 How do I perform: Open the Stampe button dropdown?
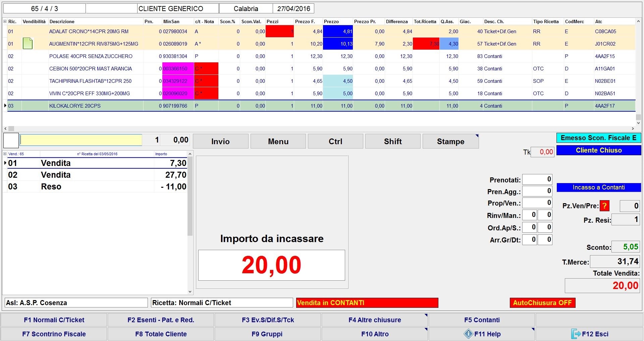pyautogui.click(x=477, y=136)
